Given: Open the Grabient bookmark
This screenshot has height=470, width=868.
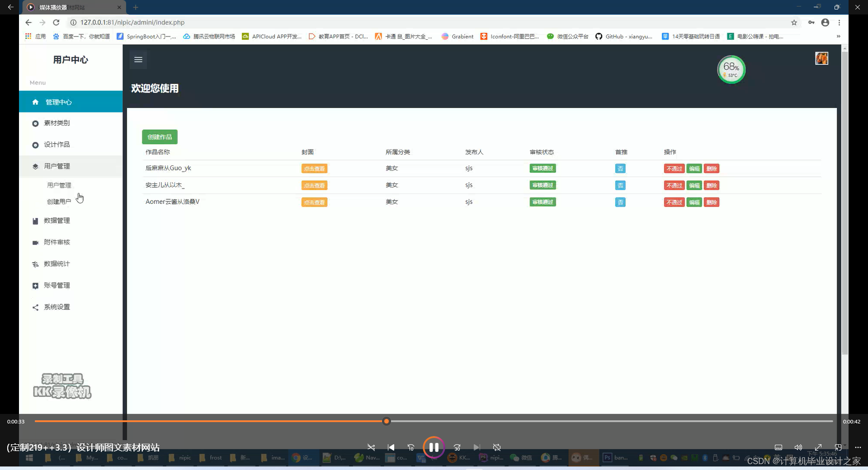Looking at the screenshot, I should [458, 37].
